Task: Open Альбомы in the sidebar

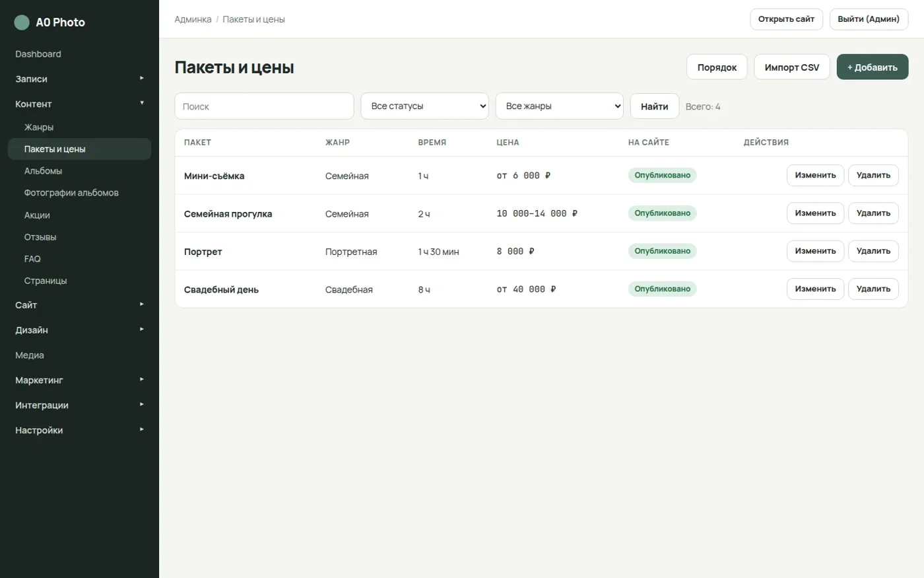Action: click(79, 171)
